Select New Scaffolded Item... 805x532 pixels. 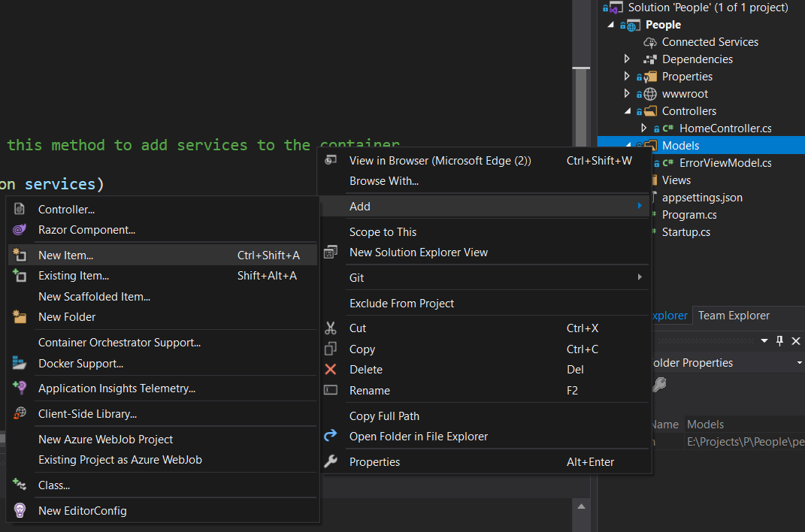tap(163, 297)
